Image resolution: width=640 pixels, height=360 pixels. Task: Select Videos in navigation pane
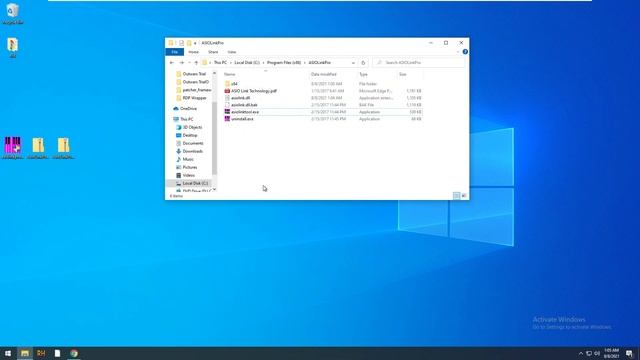pyautogui.click(x=189, y=175)
